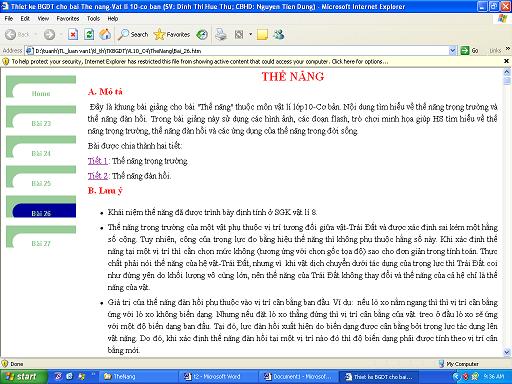
Task: Click the vertical scrollbar thumb
Action: coord(507,81)
